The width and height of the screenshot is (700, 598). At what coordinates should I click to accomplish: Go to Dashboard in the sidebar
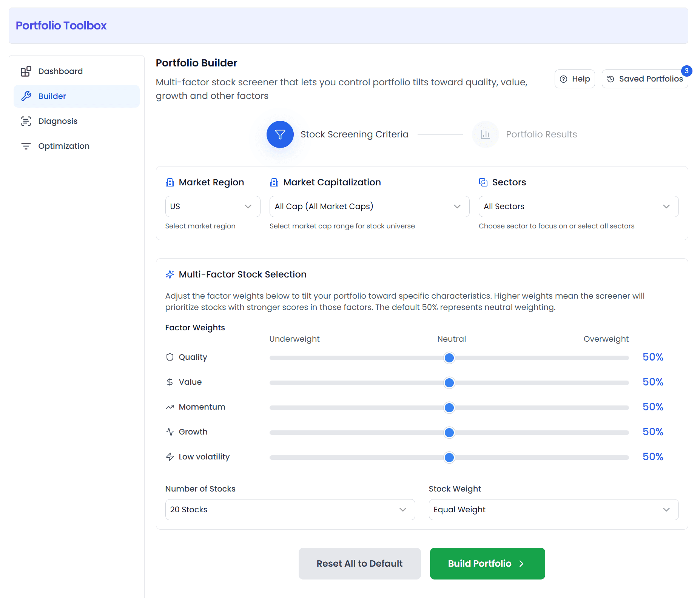tap(77, 71)
